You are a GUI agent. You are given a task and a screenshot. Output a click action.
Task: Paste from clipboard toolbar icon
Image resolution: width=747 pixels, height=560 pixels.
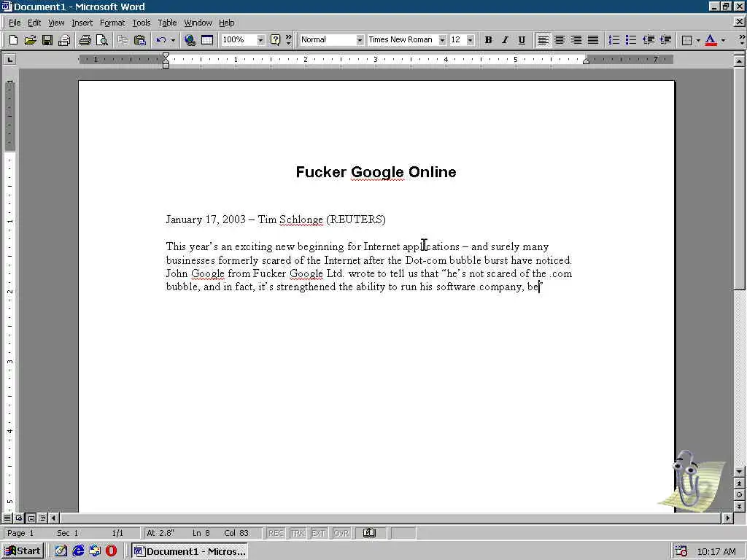tap(139, 40)
